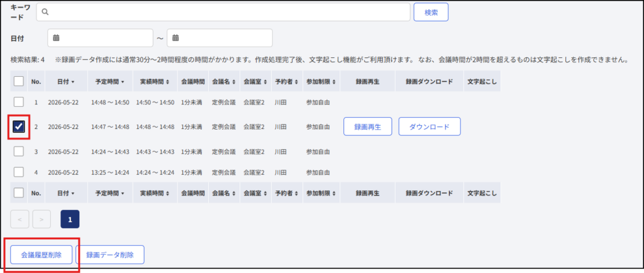This screenshot has height=273, width=644.
Task: Tick the select-all checkbox in the footer row
Action: coord(18,192)
